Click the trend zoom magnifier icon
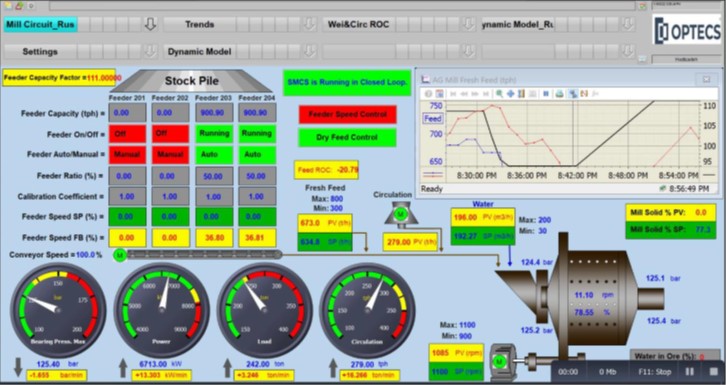The width and height of the screenshot is (726, 385). (x=500, y=93)
